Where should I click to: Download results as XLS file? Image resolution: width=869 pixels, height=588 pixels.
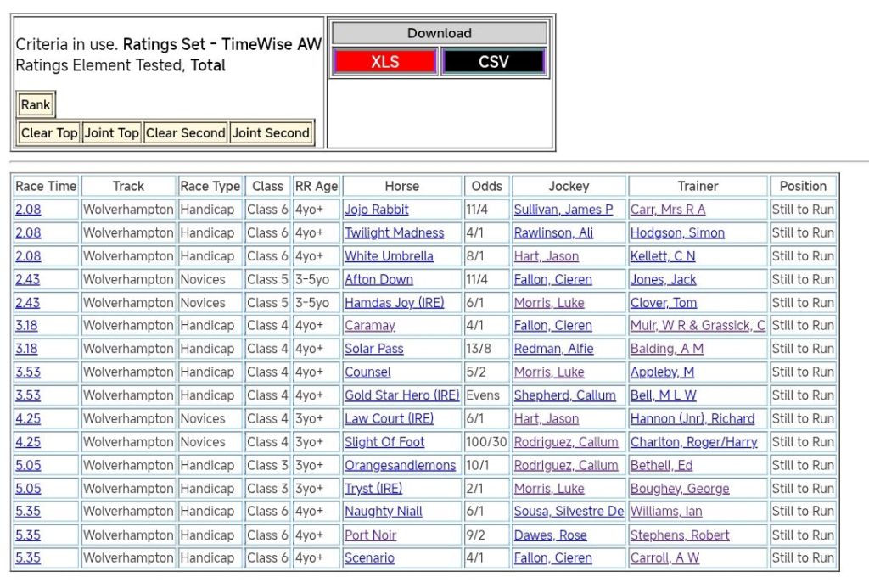[x=384, y=62]
